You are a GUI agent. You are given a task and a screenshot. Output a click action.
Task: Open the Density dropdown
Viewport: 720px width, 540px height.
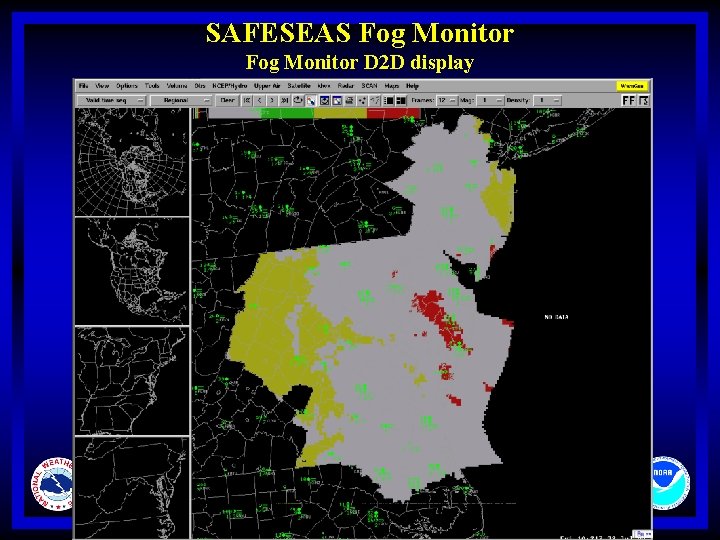pos(547,100)
